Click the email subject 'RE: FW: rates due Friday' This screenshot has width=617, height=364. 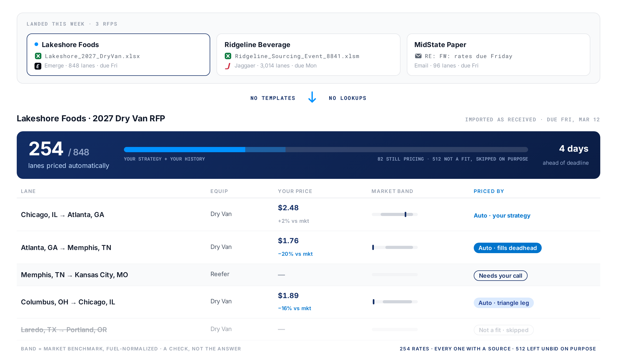pyautogui.click(x=469, y=56)
